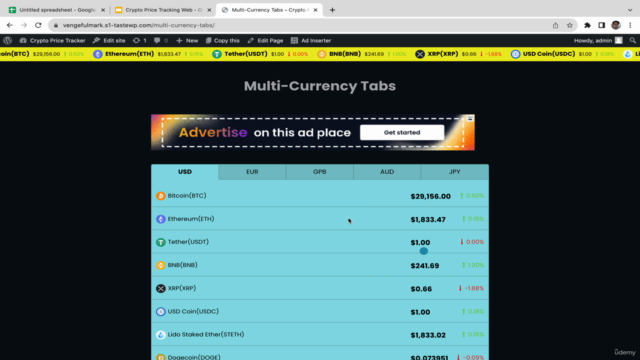Open the browser side panel icon
The width and height of the screenshot is (640, 360).
[602, 25]
